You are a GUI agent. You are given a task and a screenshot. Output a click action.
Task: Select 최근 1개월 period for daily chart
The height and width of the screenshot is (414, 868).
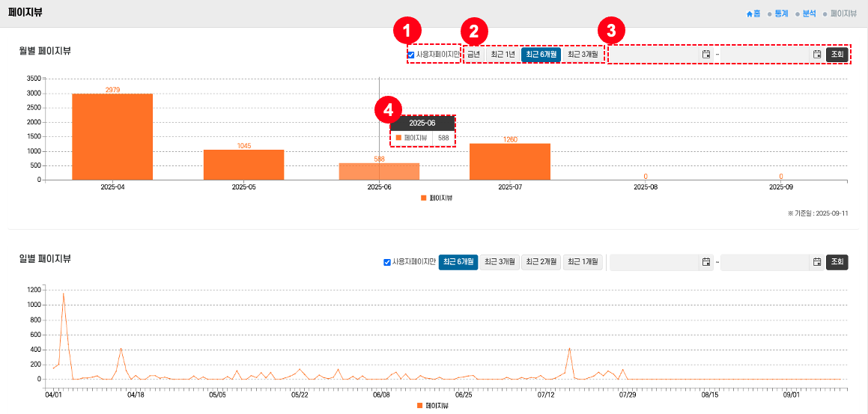pos(583,262)
